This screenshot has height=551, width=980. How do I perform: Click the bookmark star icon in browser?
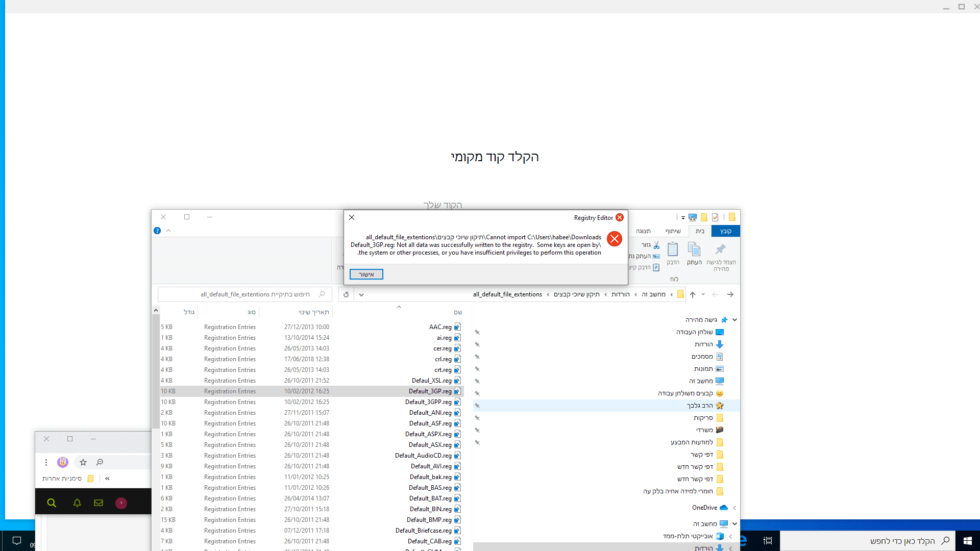point(83,462)
